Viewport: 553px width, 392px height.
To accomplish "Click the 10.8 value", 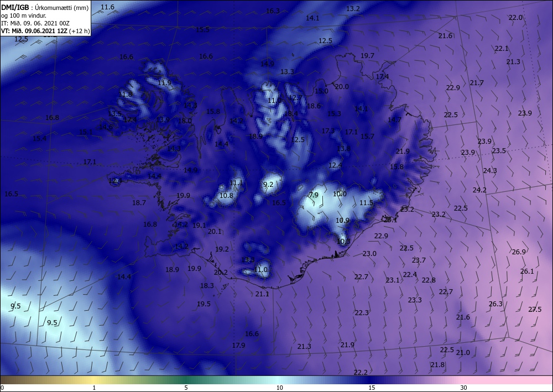I will 226,196.
